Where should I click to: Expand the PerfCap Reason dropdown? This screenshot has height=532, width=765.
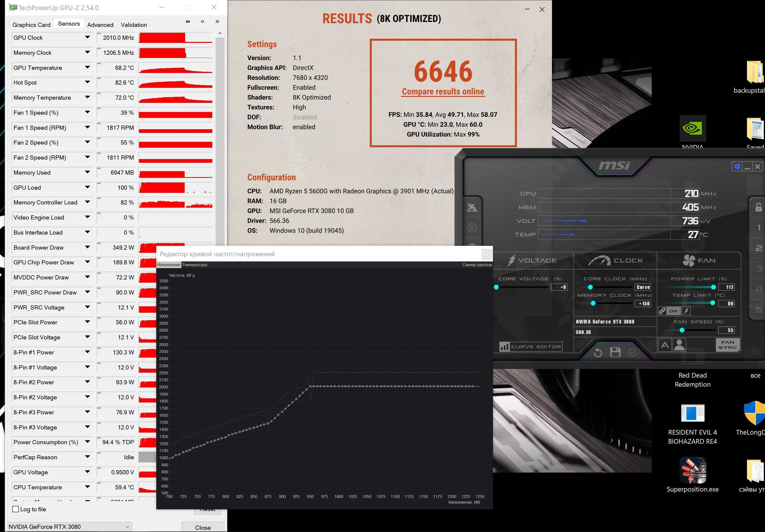(x=87, y=457)
